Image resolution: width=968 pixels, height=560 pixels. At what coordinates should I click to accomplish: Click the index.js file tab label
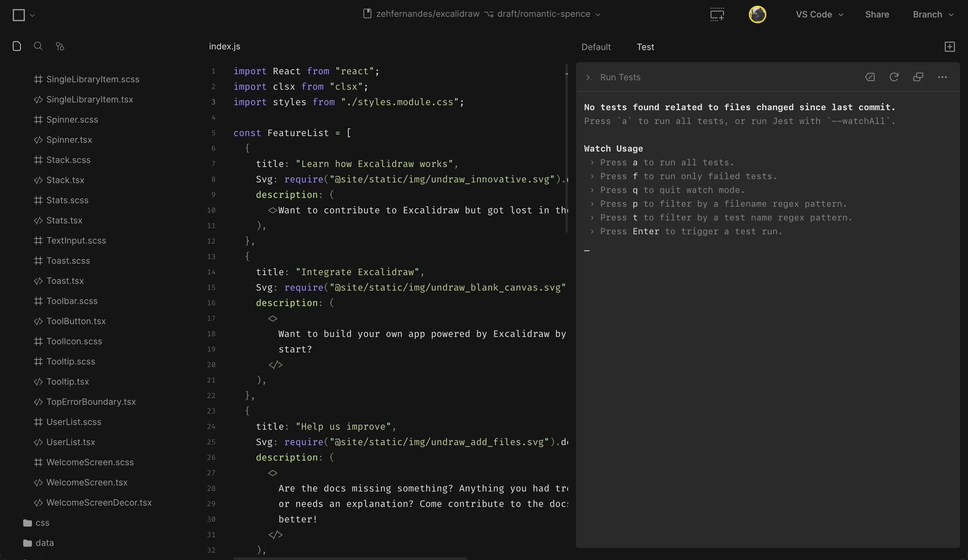(225, 46)
